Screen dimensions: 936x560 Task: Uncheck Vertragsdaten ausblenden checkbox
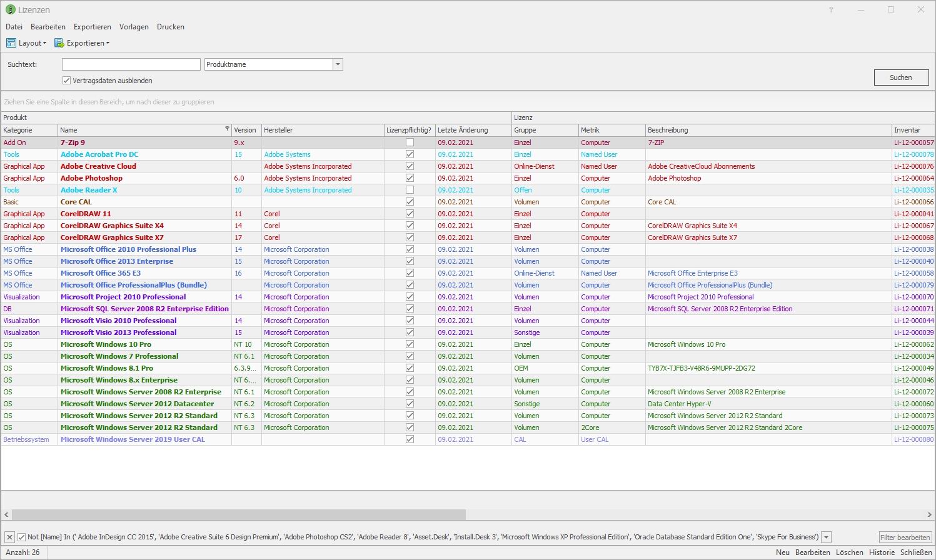66,81
